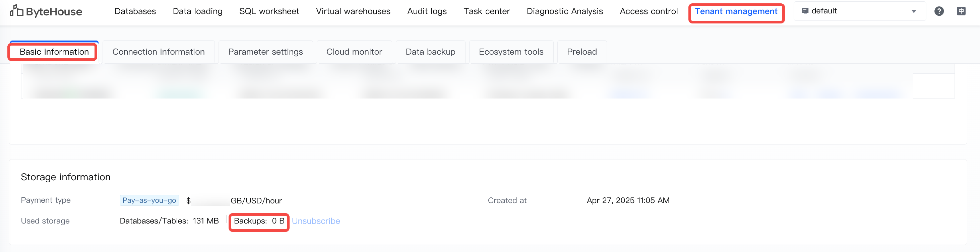Open the help question mark icon
980x252 pixels.
tap(938, 11)
